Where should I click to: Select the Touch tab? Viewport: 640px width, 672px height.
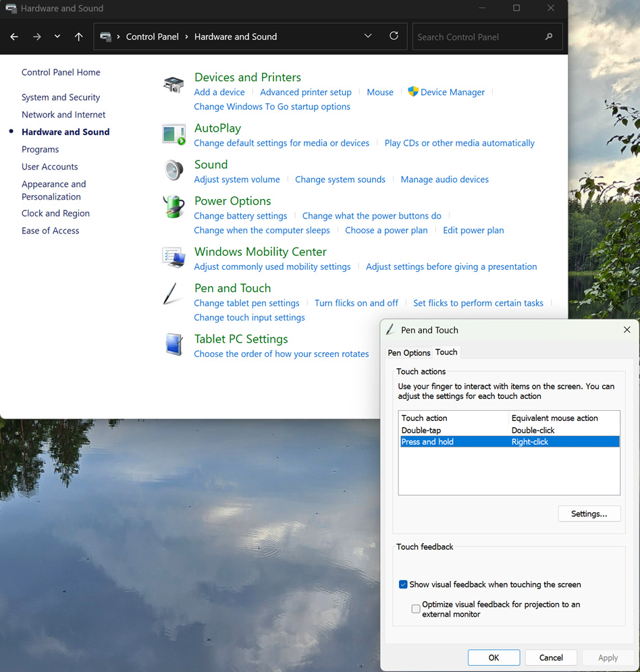[x=446, y=352]
